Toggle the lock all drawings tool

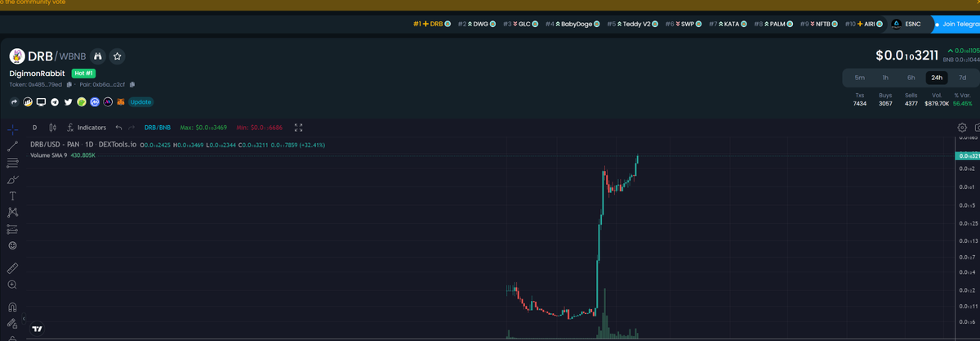pos(12,324)
